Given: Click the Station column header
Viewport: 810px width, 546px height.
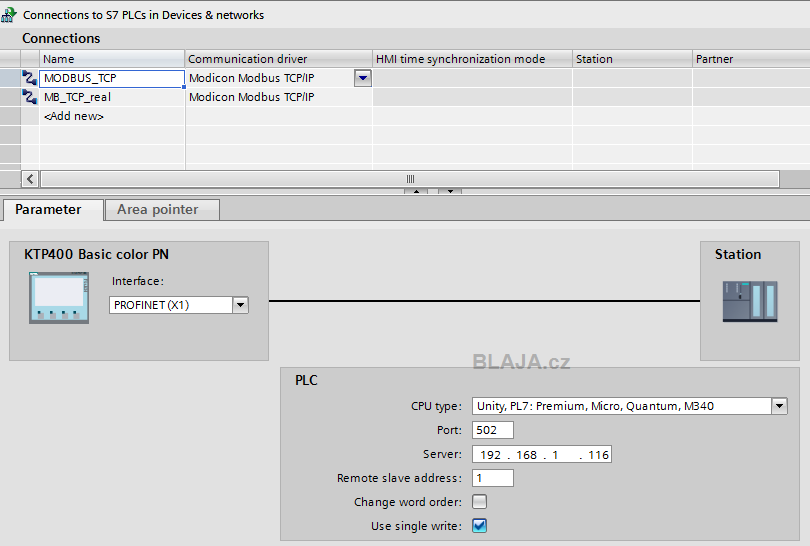Looking at the screenshot, I should click(x=632, y=59).
